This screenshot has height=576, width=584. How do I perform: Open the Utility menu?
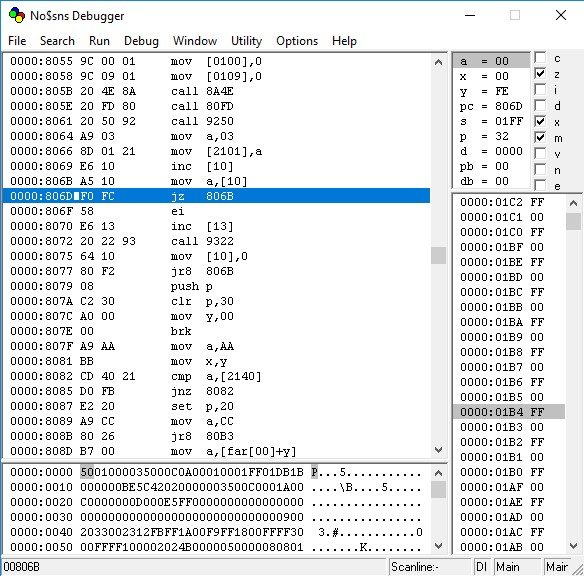(x=246, y=41)
